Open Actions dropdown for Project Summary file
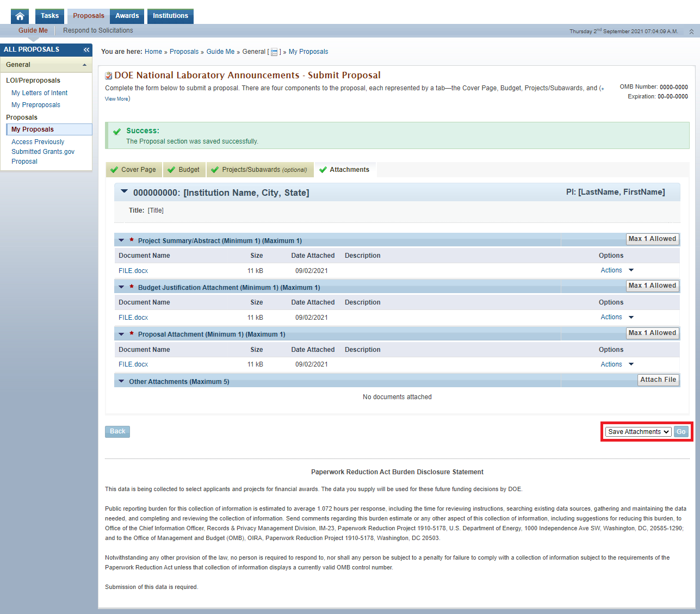This screenshot has width=700, height=614. pyautogui.click(x=617, y=270)
